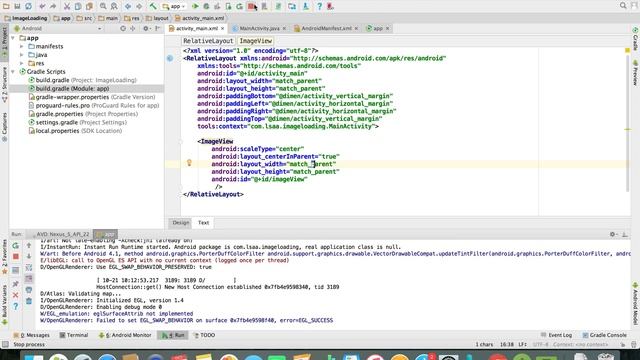Select settings.gradle file
Screen dimensions: 640x360
(78, 122)
